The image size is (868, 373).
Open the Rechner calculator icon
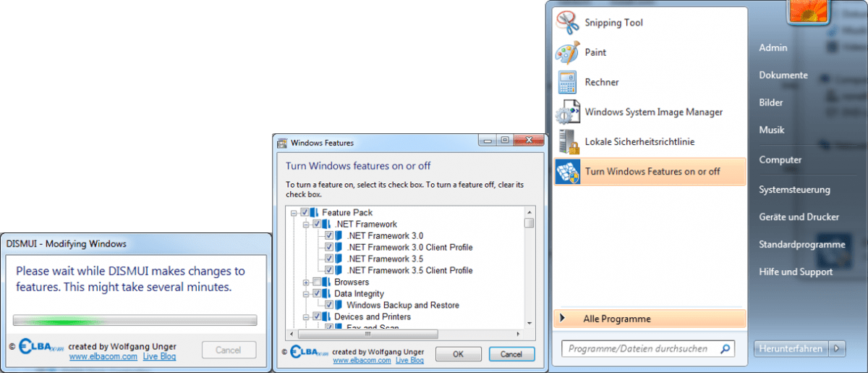(x=567, y=83)
